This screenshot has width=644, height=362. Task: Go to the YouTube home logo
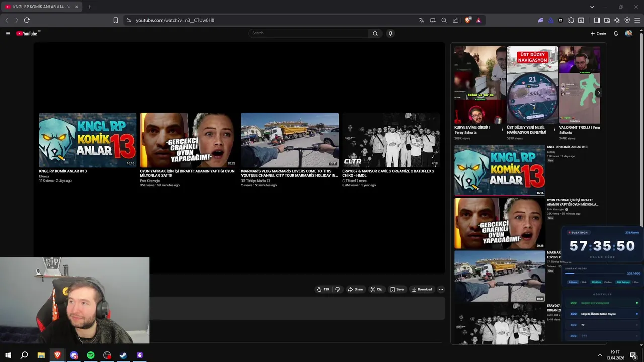[27, 33]
